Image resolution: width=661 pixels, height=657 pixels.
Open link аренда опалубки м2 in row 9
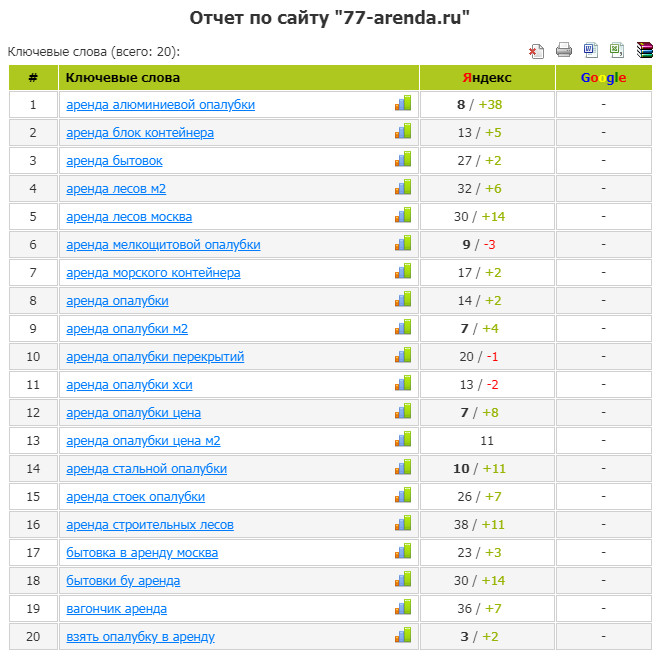point(127,329)
